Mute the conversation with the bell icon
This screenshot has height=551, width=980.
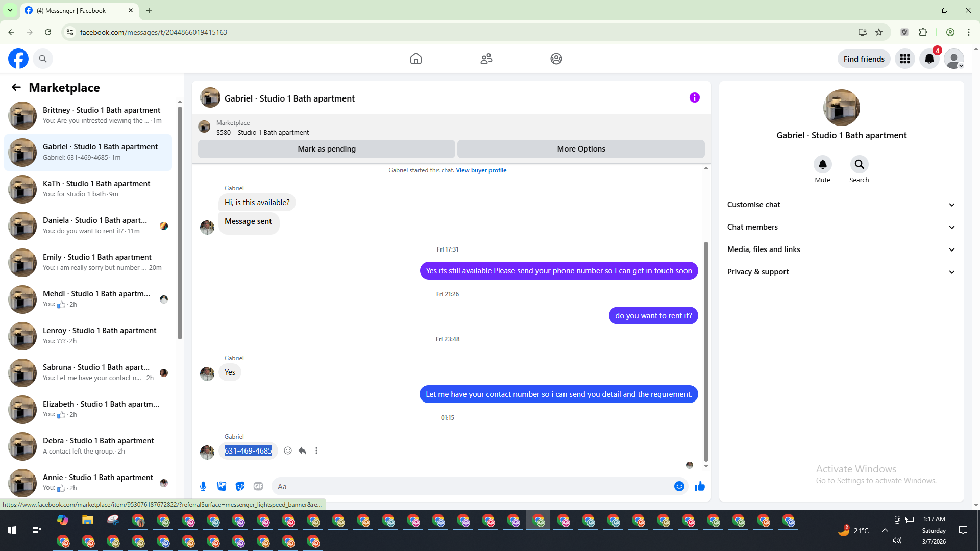coord(822,164)
